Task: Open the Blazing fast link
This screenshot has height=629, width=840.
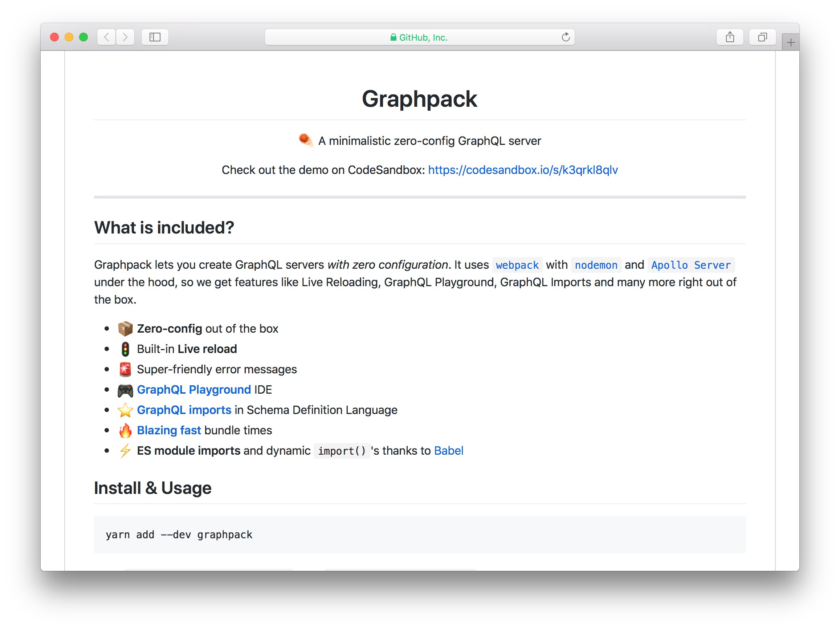Action: [x=169, y=430]
